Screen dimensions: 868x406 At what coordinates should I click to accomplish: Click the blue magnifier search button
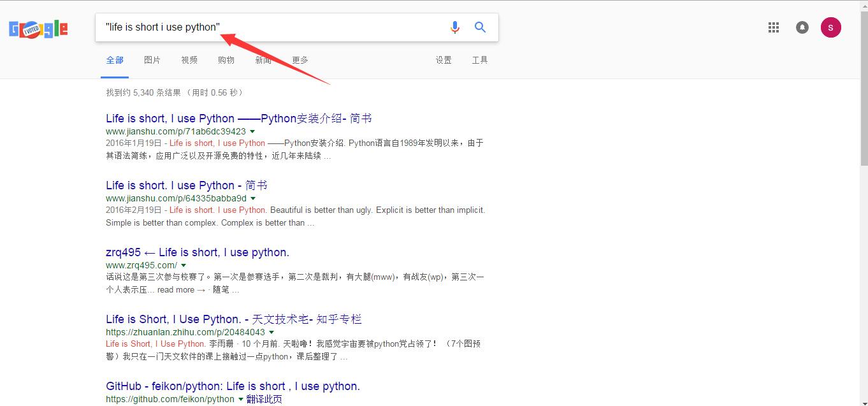coord(481,27)
